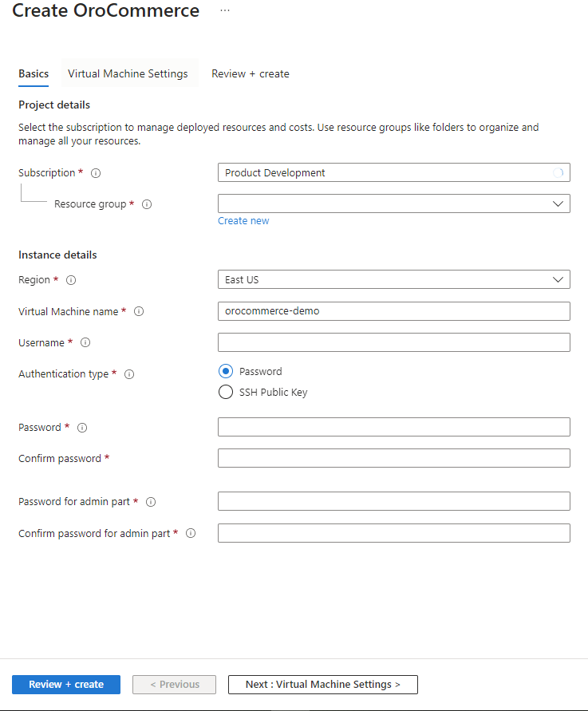Click the Create new resource group link
The image size is (588, 711).
(243, 221)
